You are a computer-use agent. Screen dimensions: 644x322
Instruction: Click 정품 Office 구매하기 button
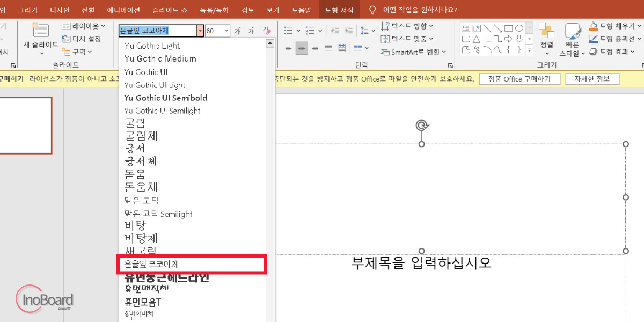519,79
